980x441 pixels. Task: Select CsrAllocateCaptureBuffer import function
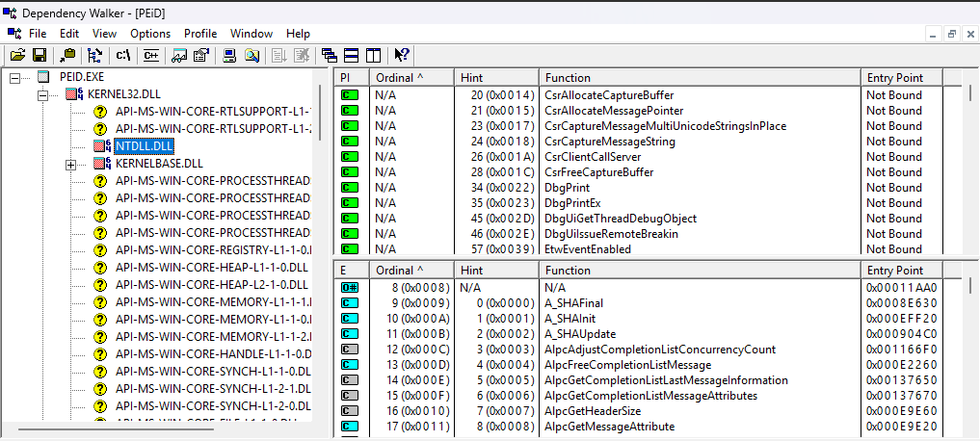[609, 95]
